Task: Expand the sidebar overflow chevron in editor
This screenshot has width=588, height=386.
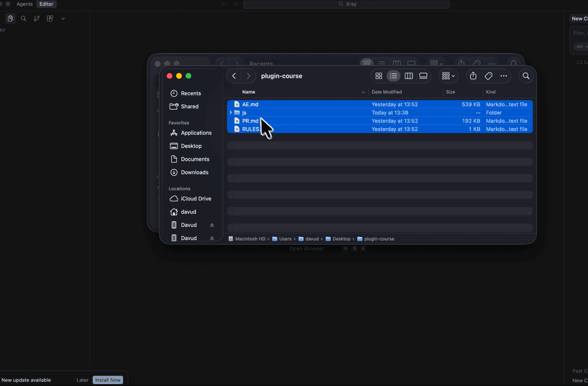Action: 63,19
